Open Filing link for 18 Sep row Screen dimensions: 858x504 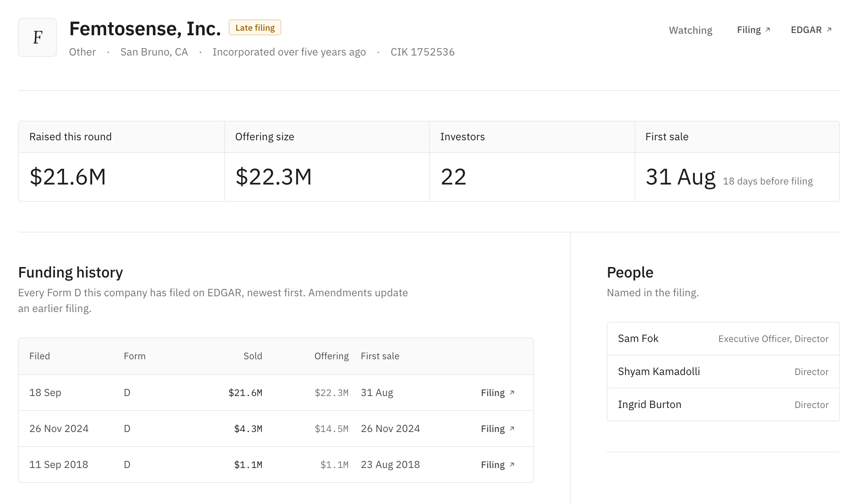click(x=498, y=393)
